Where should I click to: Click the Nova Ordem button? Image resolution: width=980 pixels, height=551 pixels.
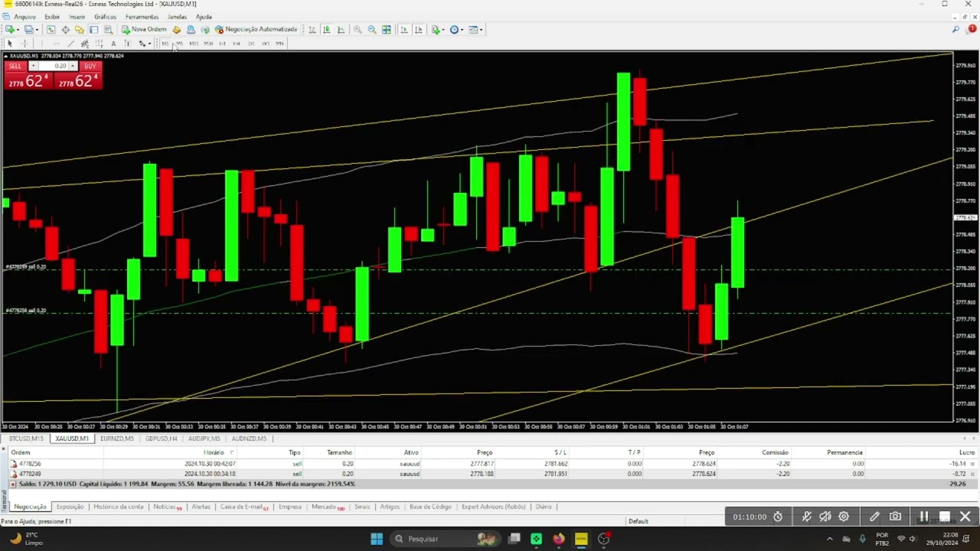(144, 30)
